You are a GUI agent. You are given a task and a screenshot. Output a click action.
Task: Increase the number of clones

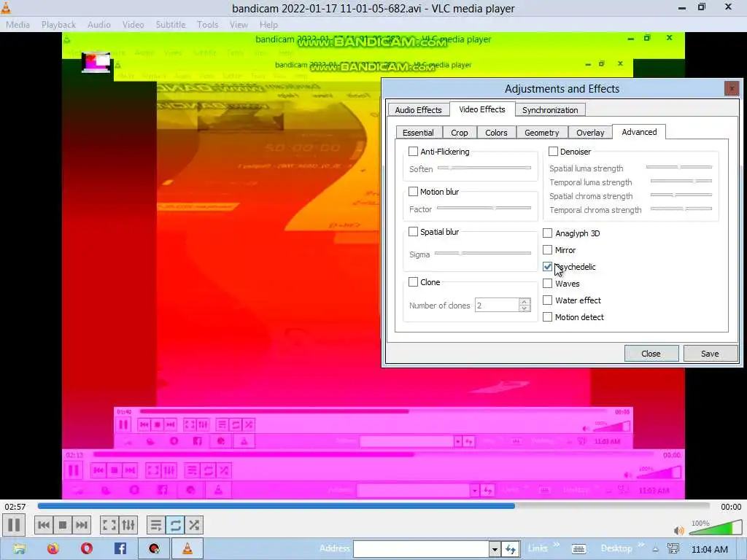click(525, 302)
